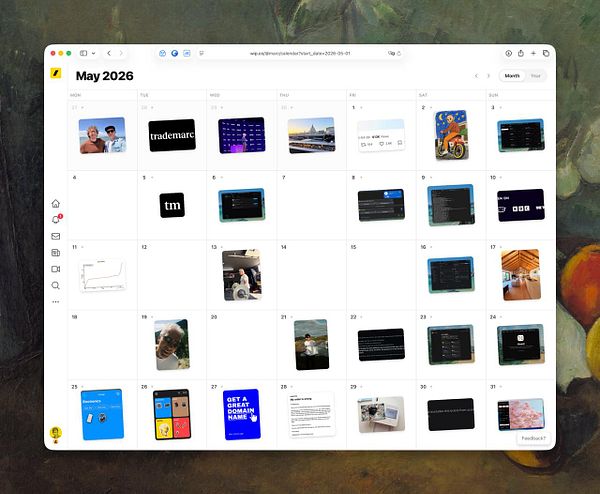Open notifications bell with red badge

(56, 219)
